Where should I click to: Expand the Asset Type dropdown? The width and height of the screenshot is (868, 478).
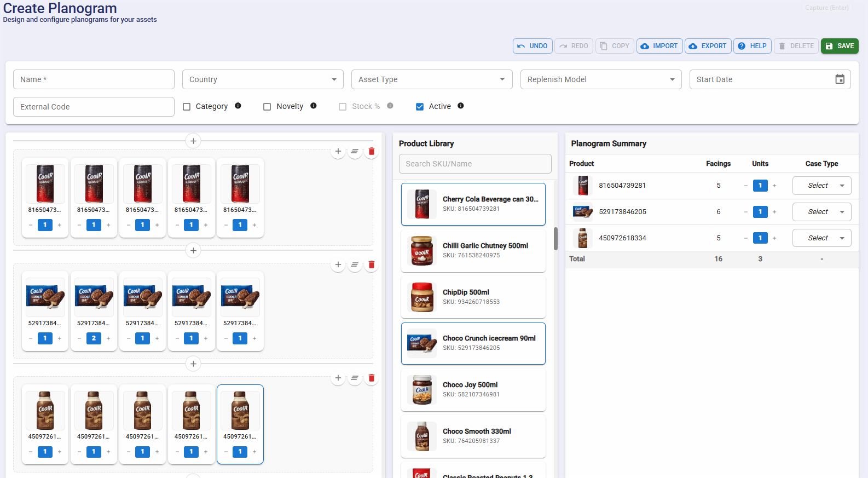tap(432, 79)
